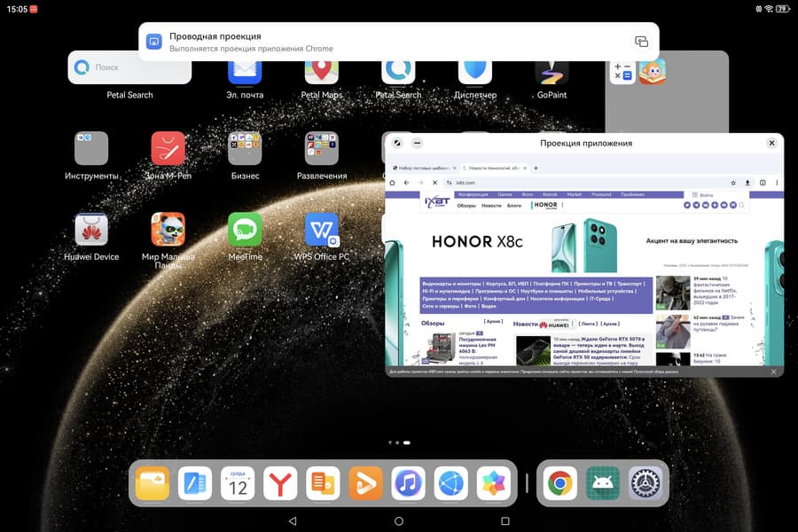Viewport: 798px width, 532px height.
Task: Click the projection switch icon in the notification
Action: pyautogui.click(x=641, y=42)
